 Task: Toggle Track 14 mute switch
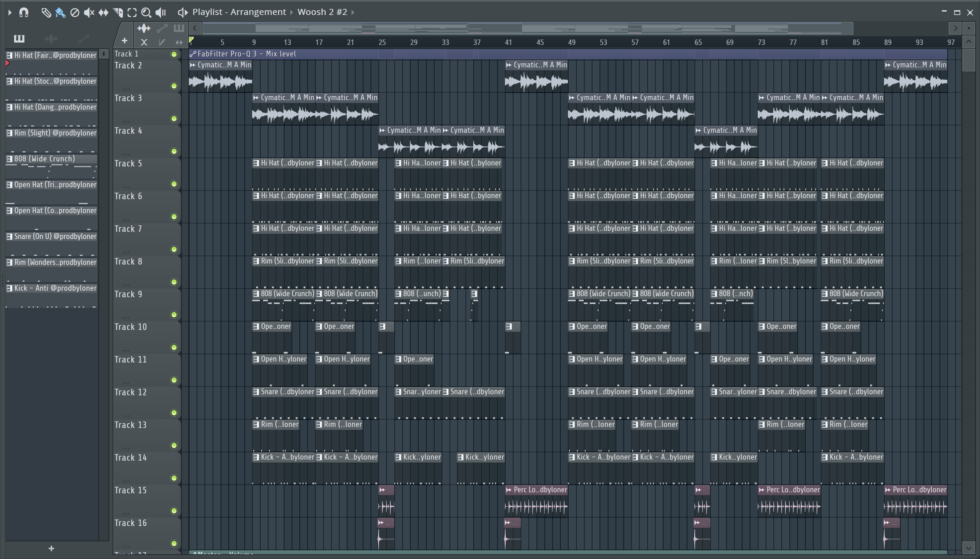coord(174,478)
